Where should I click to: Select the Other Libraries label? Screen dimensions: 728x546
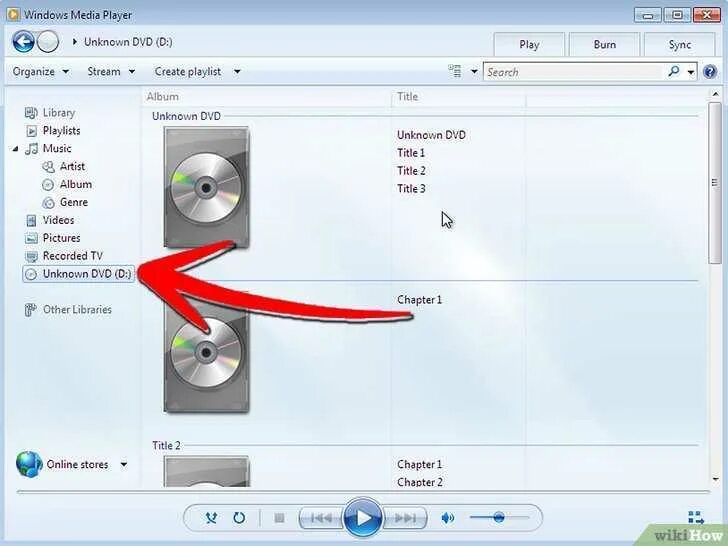(x=77, y=310)
